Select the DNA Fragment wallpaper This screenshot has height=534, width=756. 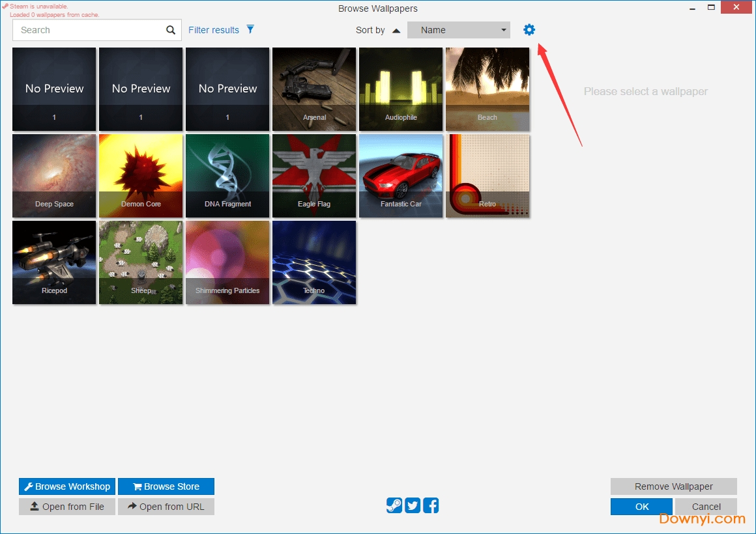pyautogui.click(x=227, y=176)
